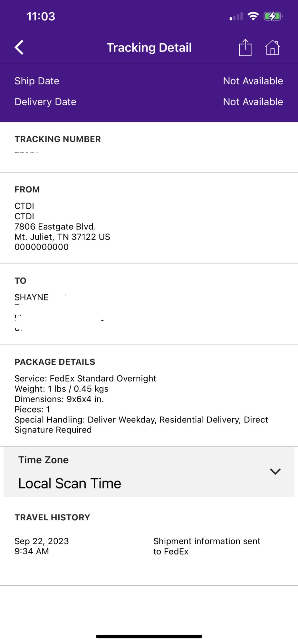
Task: Tap the battery charging icon
Action: point(273,16)
